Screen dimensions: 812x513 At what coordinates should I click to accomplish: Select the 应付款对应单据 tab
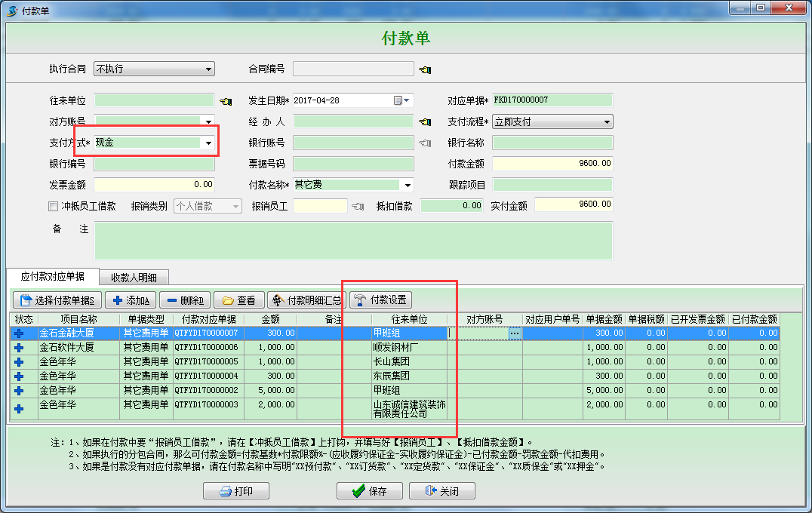[54, 277]
